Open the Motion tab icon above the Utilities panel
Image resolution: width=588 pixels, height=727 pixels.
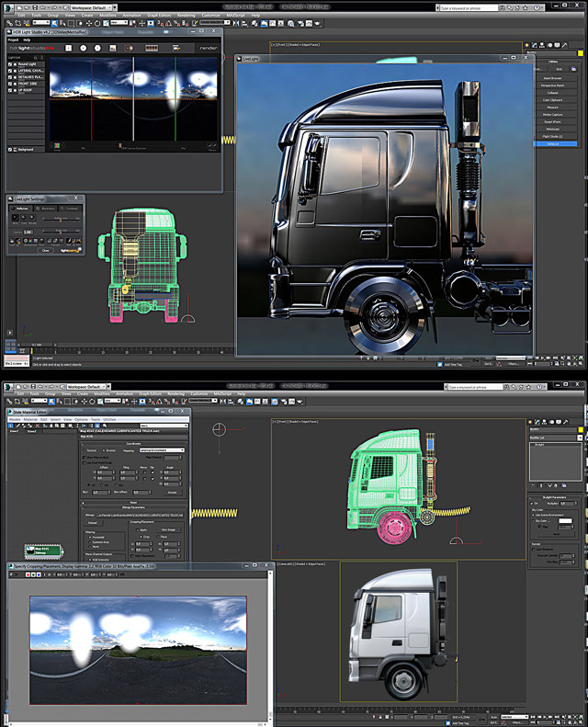(550, 45)
